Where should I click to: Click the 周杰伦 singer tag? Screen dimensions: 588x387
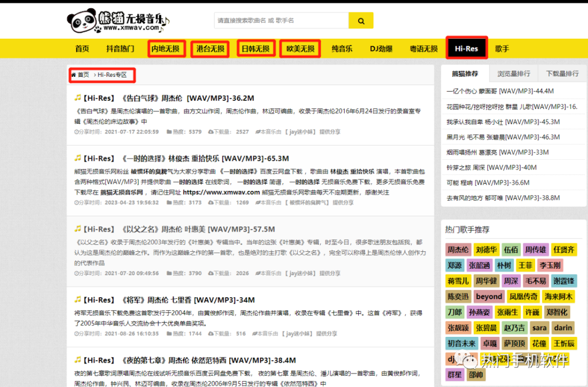pyautogui.click(x=458, y=250)
